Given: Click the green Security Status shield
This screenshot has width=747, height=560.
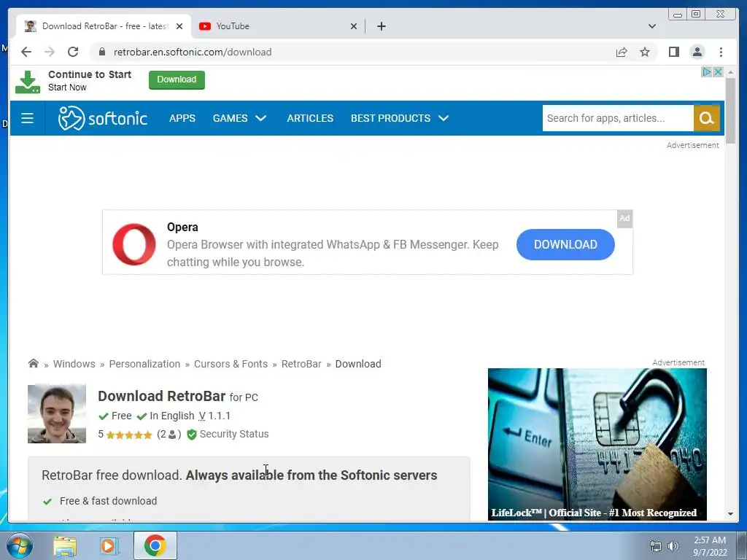Looking at the screenshot, I should coord(192,435).
